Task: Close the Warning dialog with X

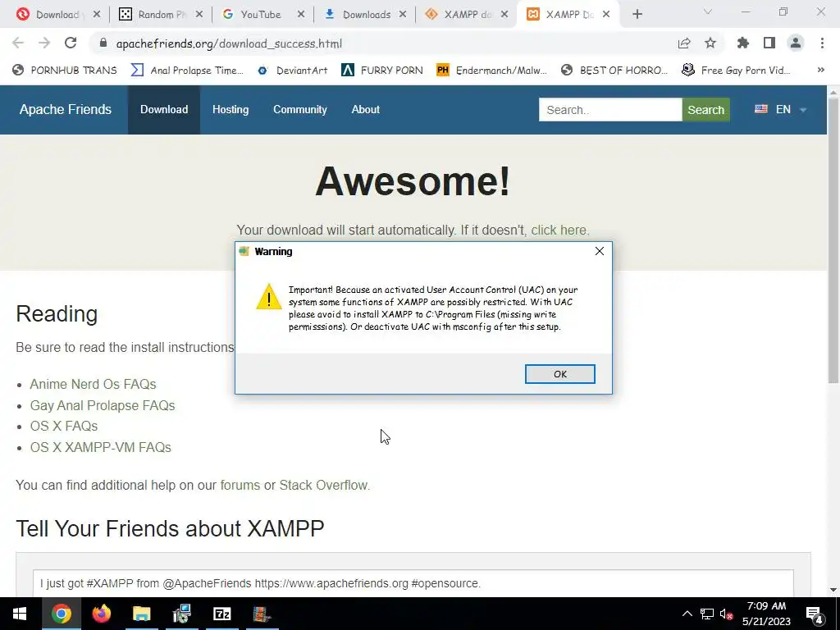Action: pos(600,251)
